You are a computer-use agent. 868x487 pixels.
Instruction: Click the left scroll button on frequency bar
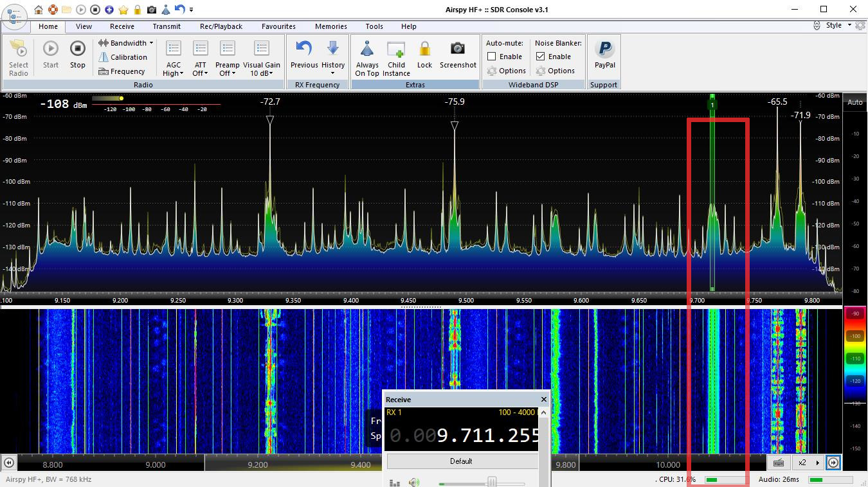[9, 463]
